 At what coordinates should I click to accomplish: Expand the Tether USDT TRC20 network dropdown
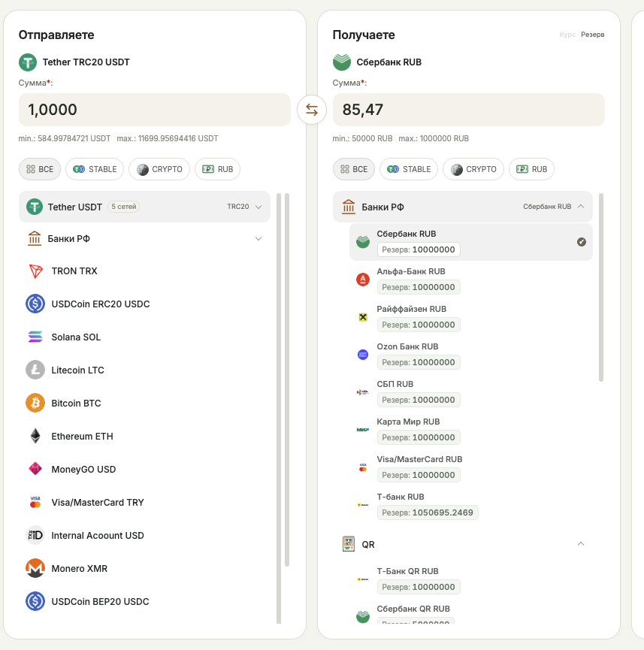tap(245, 207)
